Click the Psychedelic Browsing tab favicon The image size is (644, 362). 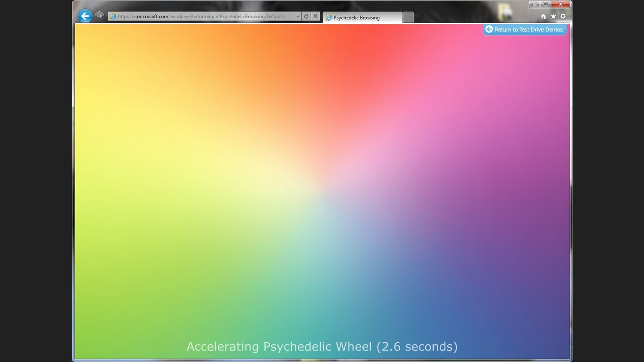coord(329,17)
